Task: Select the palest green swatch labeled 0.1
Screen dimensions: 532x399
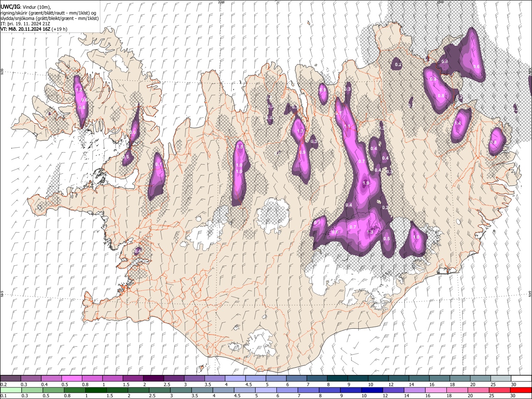Action: [x=10, y=390]
